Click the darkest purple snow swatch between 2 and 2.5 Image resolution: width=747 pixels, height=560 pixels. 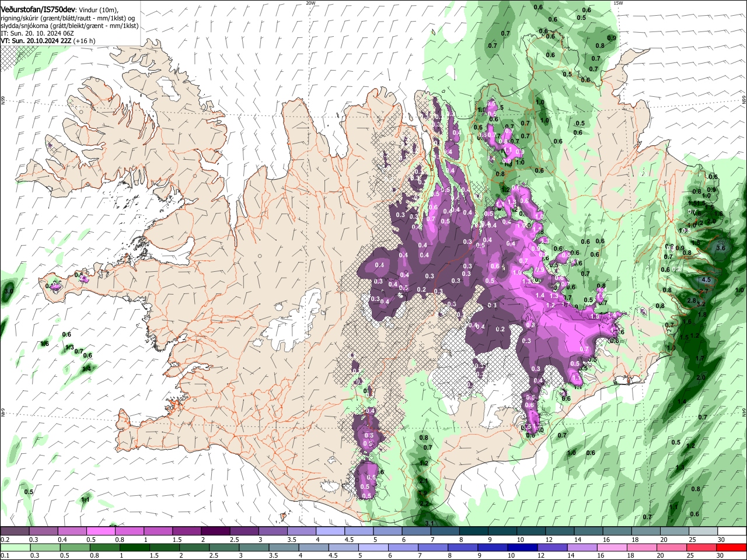(x=215, y=531)
